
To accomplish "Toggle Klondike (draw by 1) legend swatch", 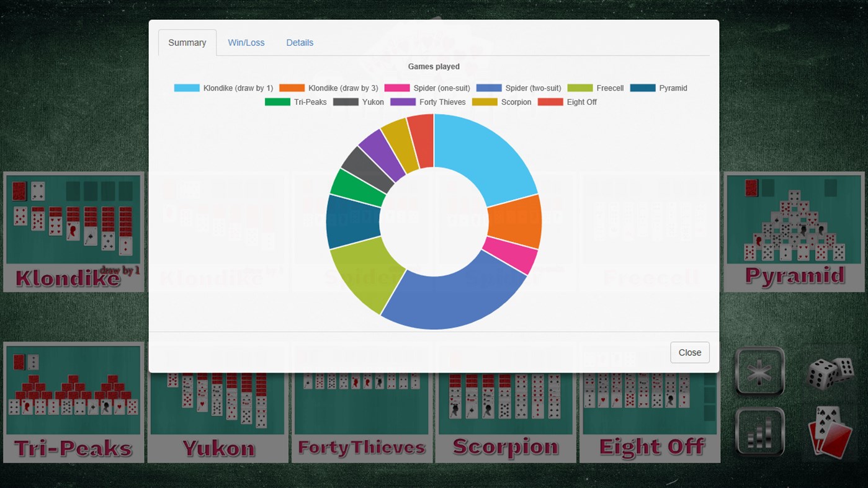I will [x=187, y=88].
